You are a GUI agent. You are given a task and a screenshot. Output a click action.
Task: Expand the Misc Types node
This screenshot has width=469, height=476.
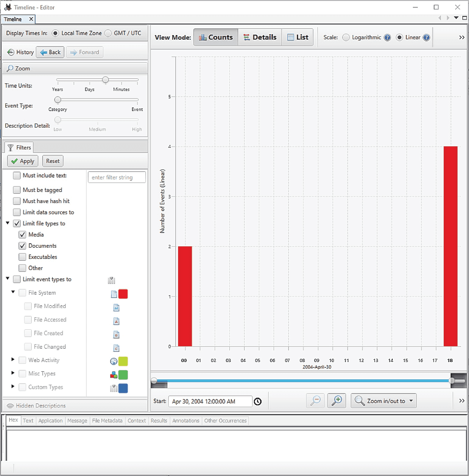pyautogui.click(x=13, y=373)
